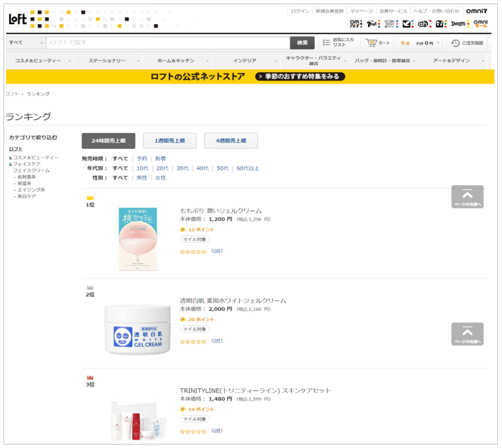502x448 pixels.
Task: Click the silver crown icon for rank 2
Action: pos(90,287)
